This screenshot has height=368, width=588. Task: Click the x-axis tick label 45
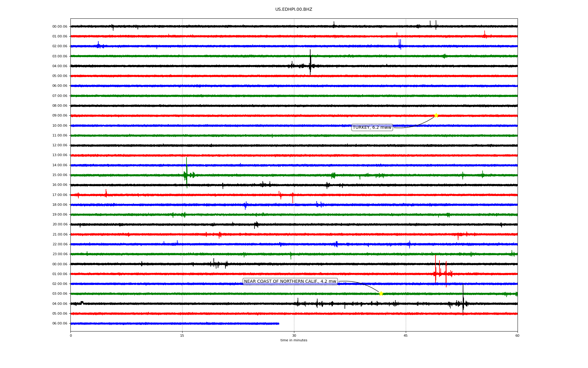(x=406, y=335)
